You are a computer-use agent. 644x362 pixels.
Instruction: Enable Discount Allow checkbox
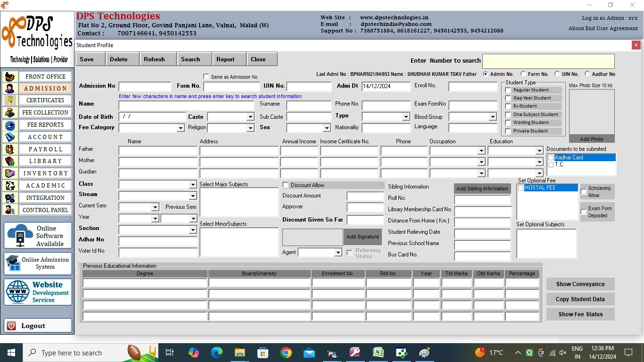[x=285, y=185]
